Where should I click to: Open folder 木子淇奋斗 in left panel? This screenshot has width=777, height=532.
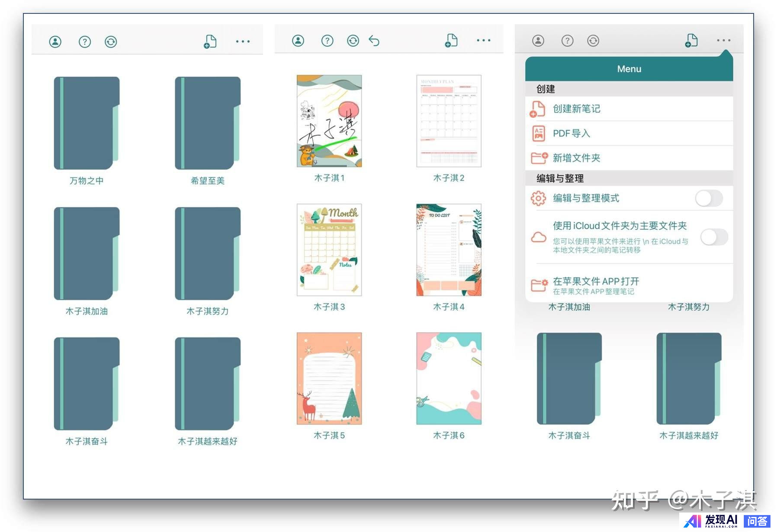[87, 384]
